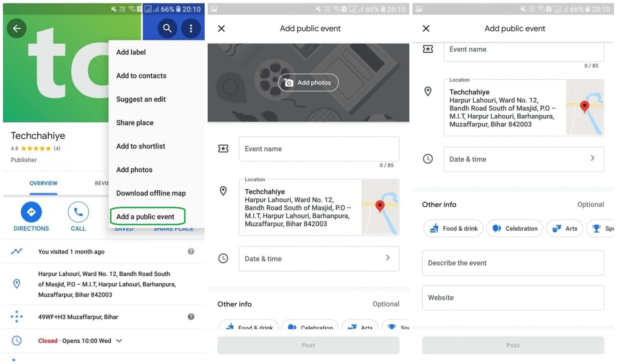Choose Download offline map menu item

click(x=151, y=193)
